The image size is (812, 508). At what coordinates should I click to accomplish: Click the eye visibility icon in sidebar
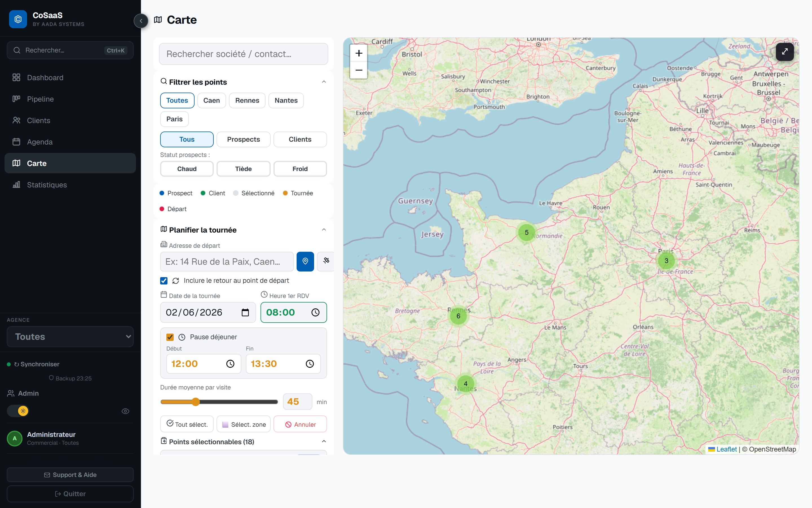(x=125, y=411)
